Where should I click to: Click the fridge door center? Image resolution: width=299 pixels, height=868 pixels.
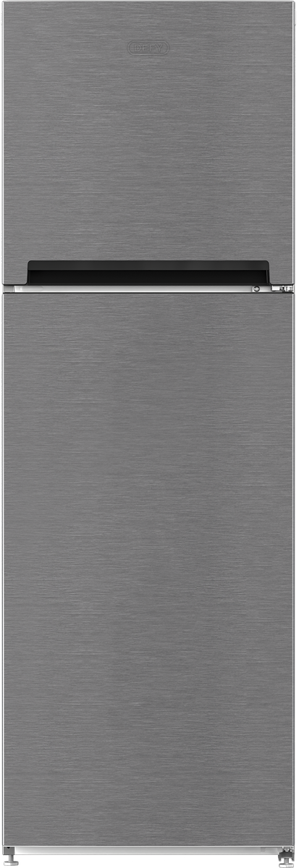[149, 569]
